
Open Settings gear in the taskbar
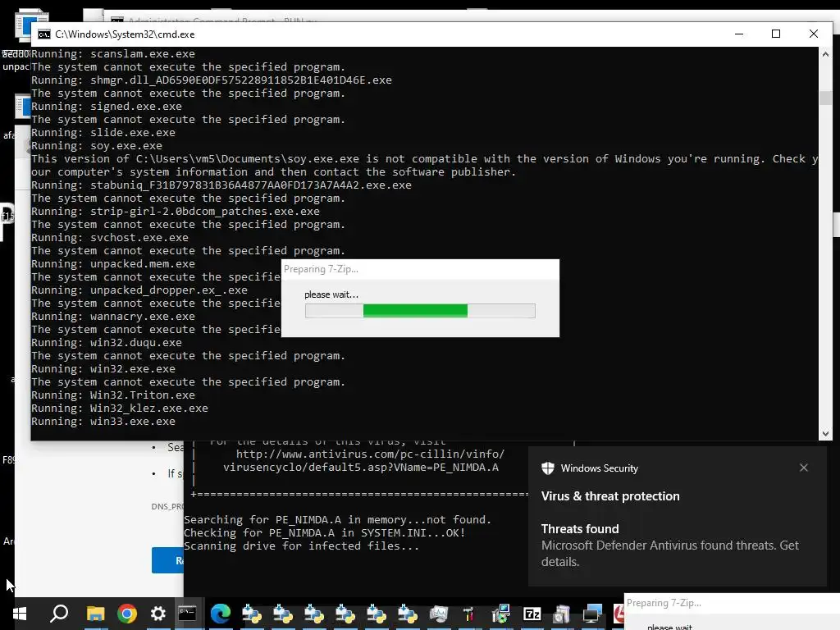(x=158, y=614)
